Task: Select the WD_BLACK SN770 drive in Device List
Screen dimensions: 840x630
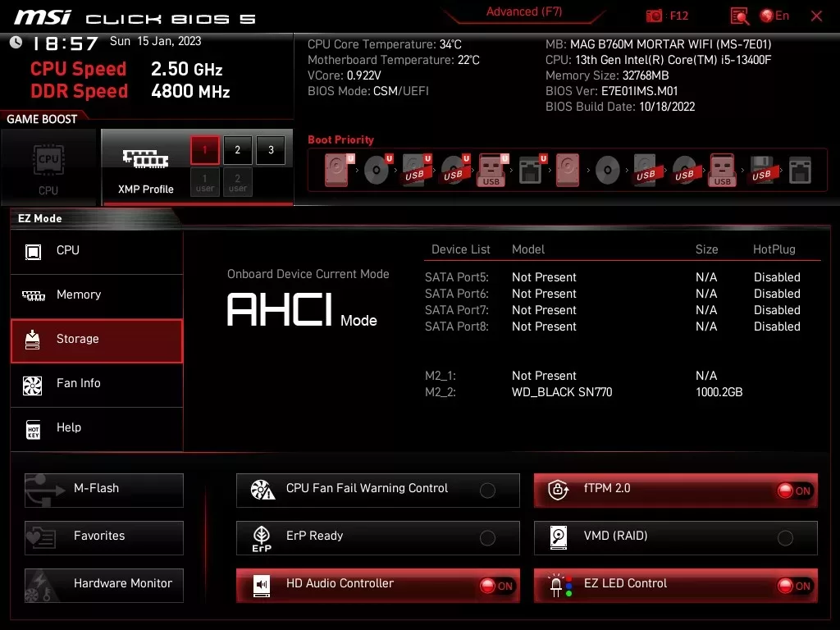Action: tap(562, 392)
